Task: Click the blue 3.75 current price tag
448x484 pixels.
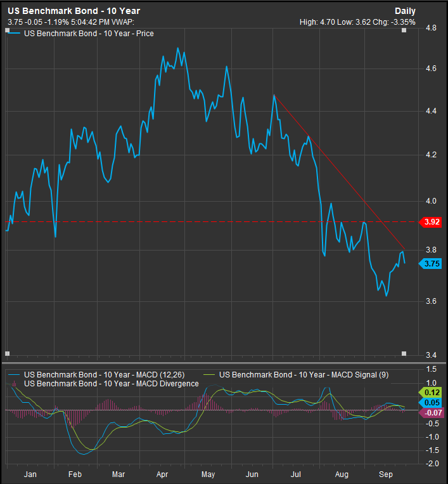Action: point(431,264)
